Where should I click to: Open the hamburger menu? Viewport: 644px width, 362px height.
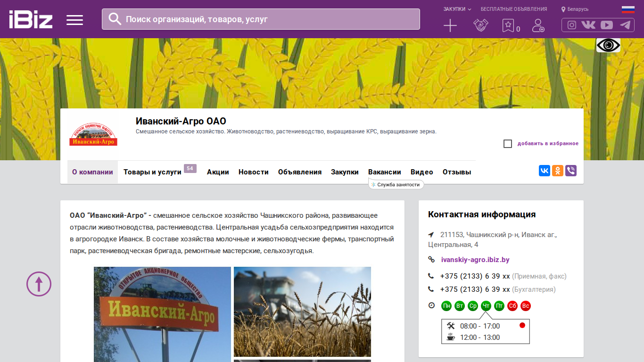(x=74, y=20)
